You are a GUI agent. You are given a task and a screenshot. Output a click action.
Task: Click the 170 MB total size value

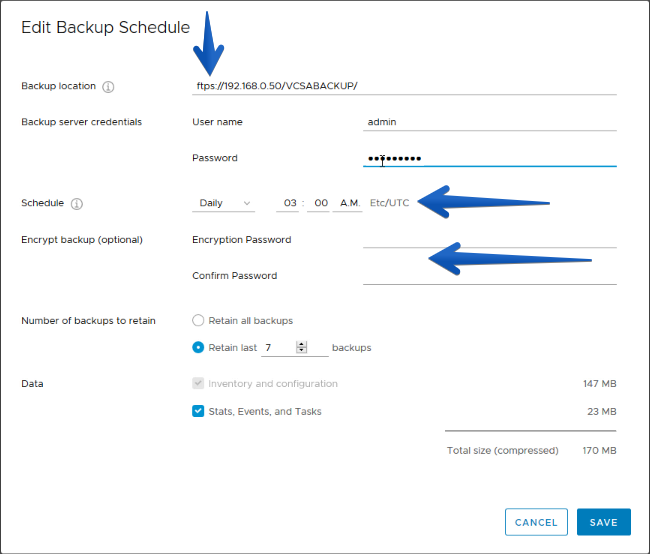[599, 450]
